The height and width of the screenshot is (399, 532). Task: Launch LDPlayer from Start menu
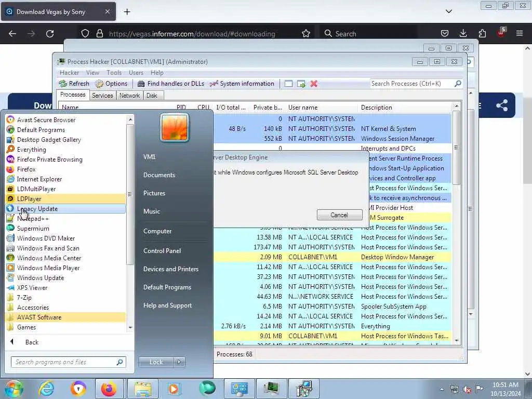tap(66, 198)
